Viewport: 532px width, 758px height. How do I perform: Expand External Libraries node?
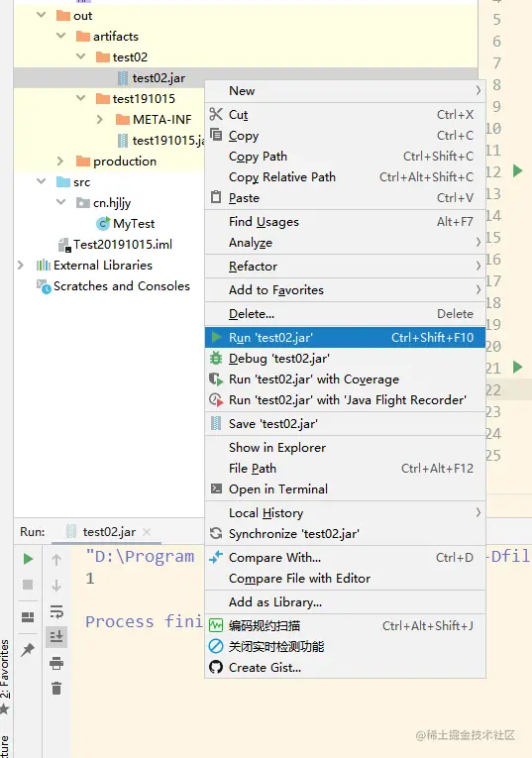coord(21,265)
